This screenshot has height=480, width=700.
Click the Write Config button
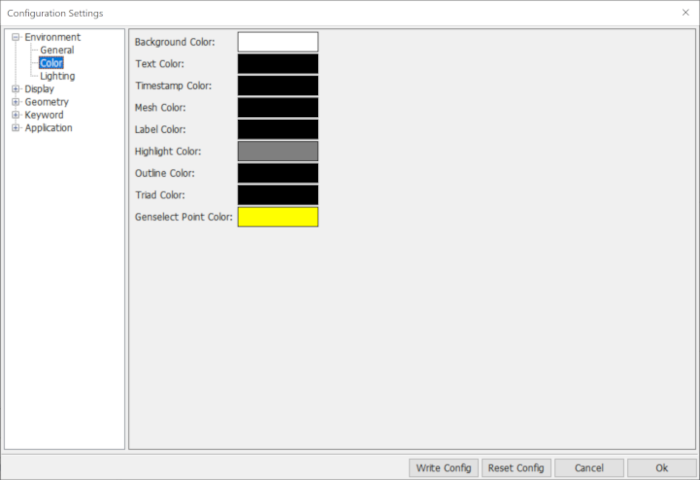[x=444, y=468]
